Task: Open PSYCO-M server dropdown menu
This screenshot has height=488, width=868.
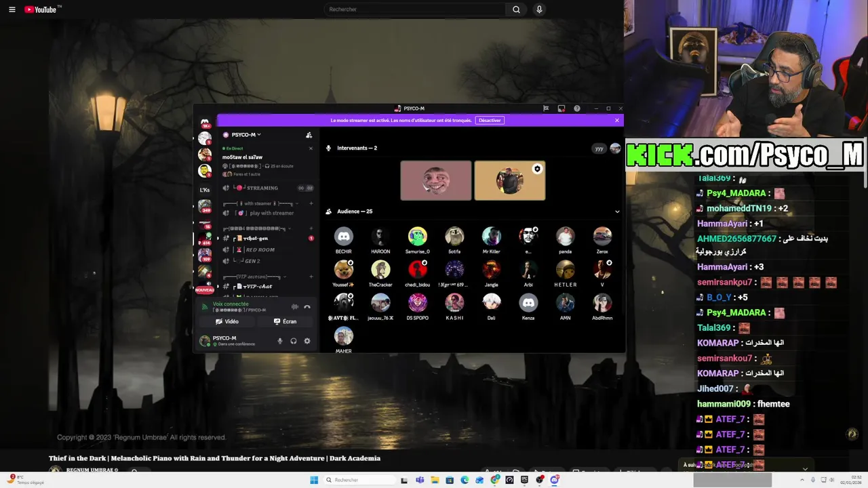Action: pos(246,135)
